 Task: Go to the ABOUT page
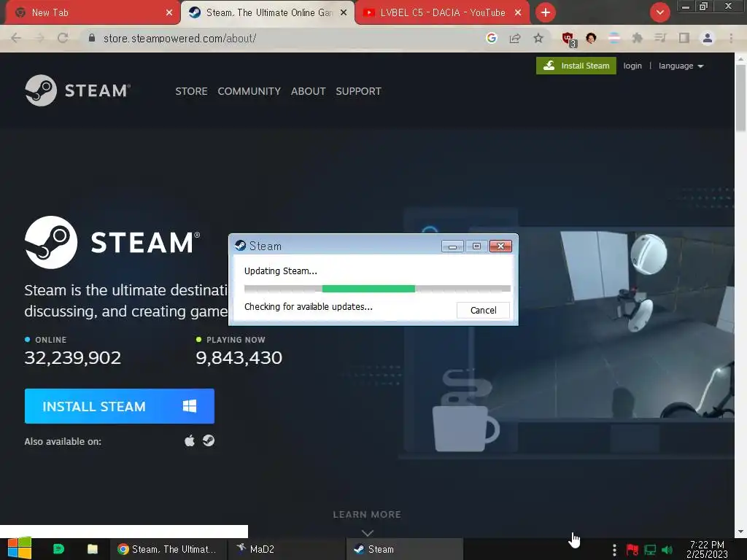309,91
